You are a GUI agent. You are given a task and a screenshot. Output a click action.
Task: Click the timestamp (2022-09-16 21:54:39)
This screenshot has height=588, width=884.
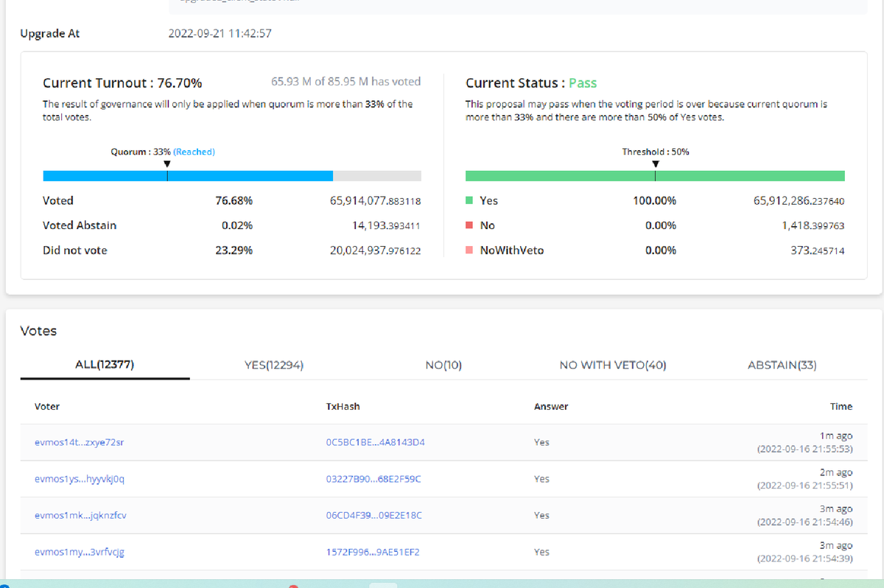pos(804,558)
